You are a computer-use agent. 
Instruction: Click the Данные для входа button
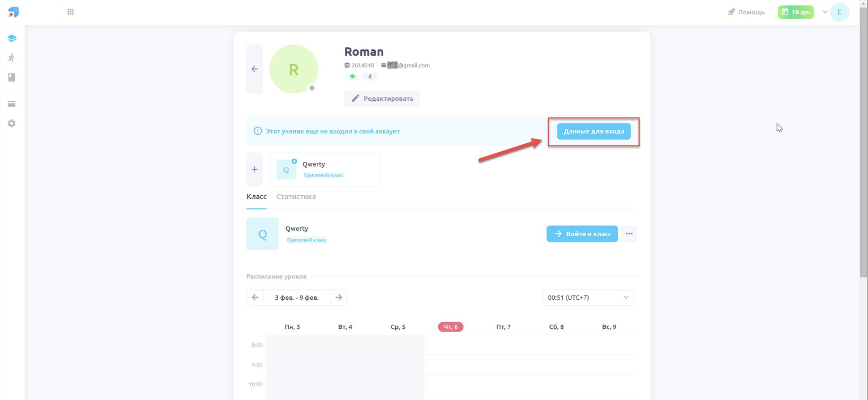tap(594, 131)
